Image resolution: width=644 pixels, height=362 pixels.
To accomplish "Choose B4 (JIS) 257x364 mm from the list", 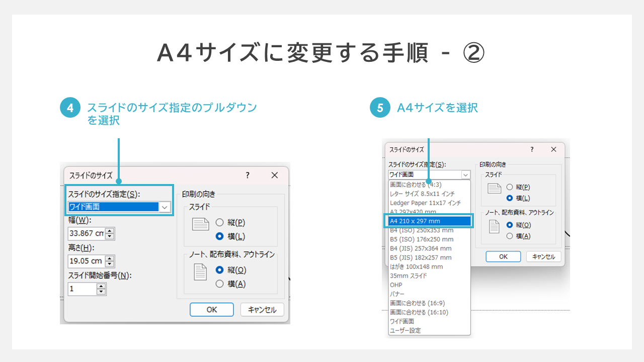I will click(x=429, y=248).
